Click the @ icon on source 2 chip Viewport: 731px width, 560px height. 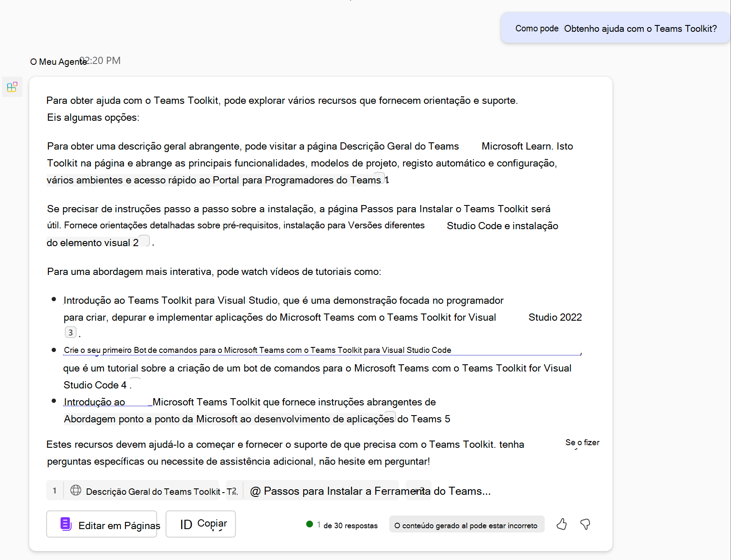(255, 491)
